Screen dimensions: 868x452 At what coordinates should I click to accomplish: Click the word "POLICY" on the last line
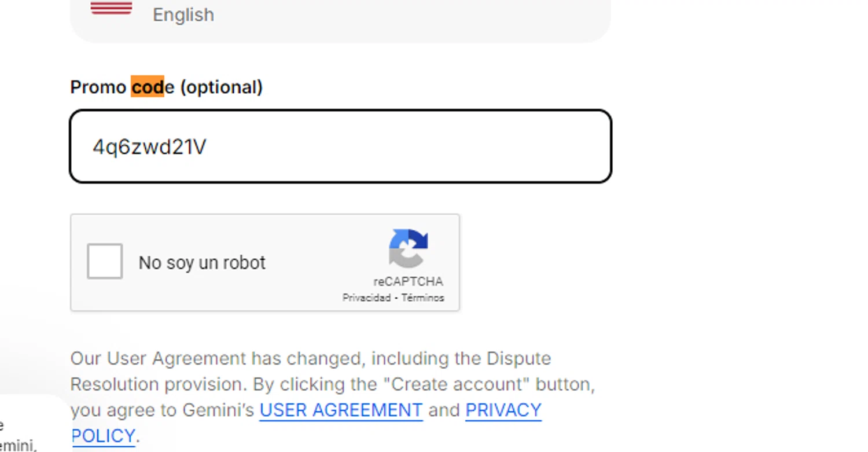coord(103,436)
